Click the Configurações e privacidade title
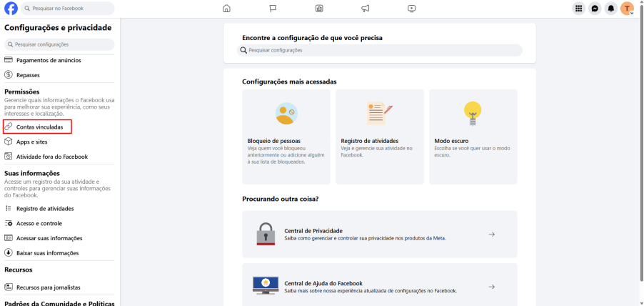 58,28
